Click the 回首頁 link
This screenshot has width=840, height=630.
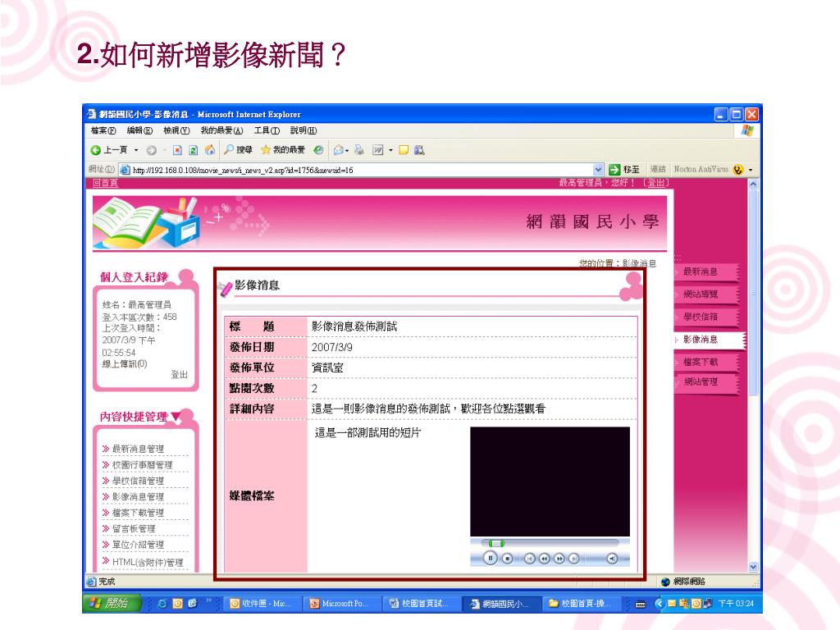click(x=105, y=183)
